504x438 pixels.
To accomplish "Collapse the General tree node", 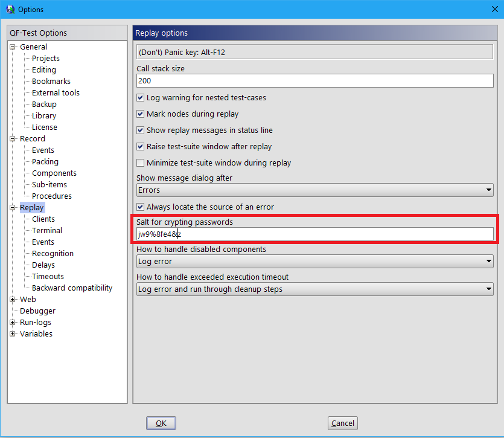I will [13, 47].
